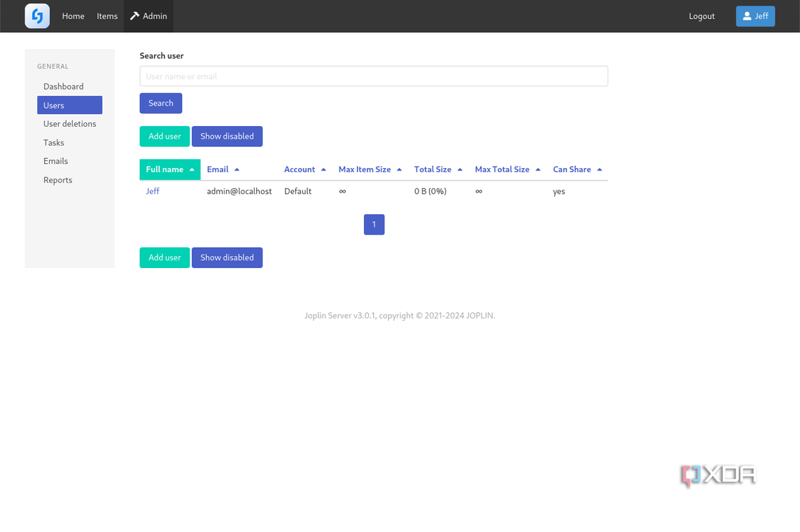Click the Max Item Size sort arrow
The width and height of the screenshot is (800, 532).
click(x=400, y=169)
